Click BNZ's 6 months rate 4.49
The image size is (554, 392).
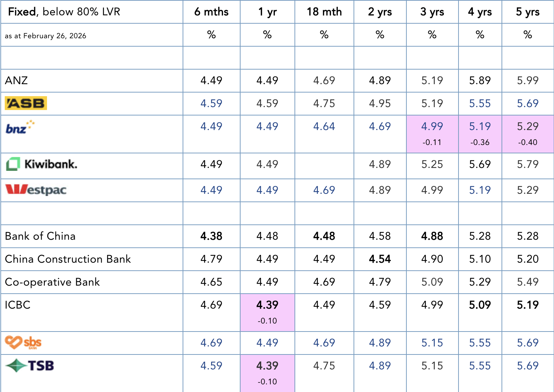tap(211, 126)
